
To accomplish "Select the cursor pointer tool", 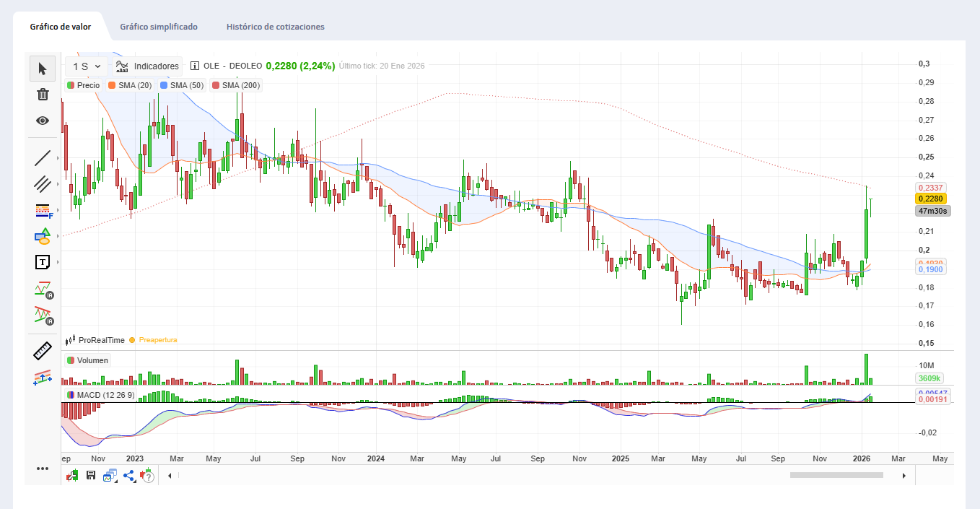I will tap(43, 69).
